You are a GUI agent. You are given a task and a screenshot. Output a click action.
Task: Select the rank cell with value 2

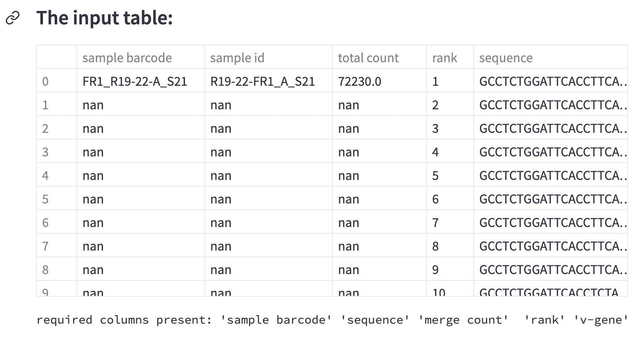click(x=435, y=105)
